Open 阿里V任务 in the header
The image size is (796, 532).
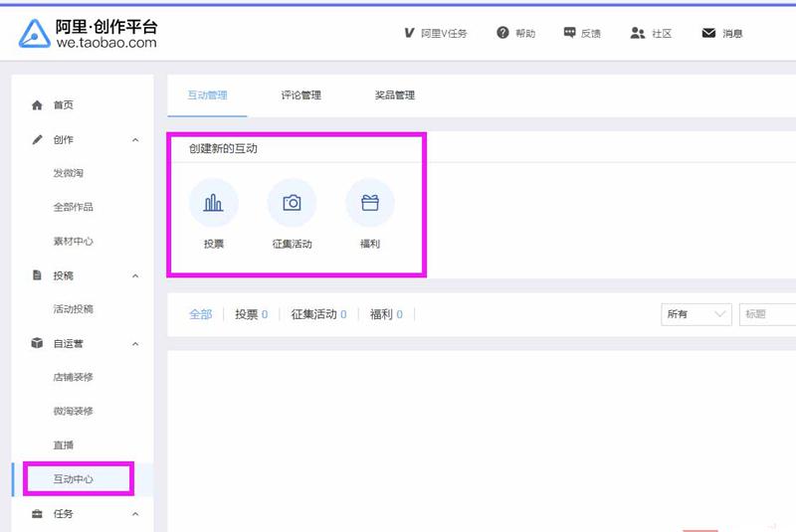444,34
